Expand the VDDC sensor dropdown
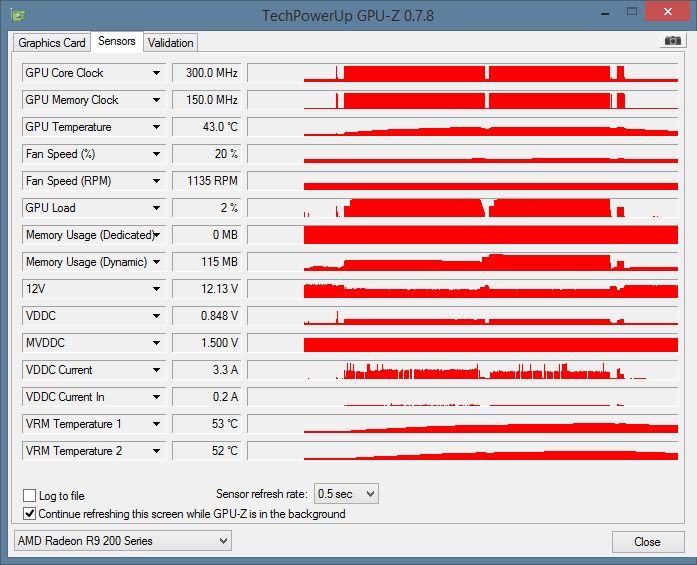This screenshot has width=697, height=565. pyautogui.click(x=94, y=316)
